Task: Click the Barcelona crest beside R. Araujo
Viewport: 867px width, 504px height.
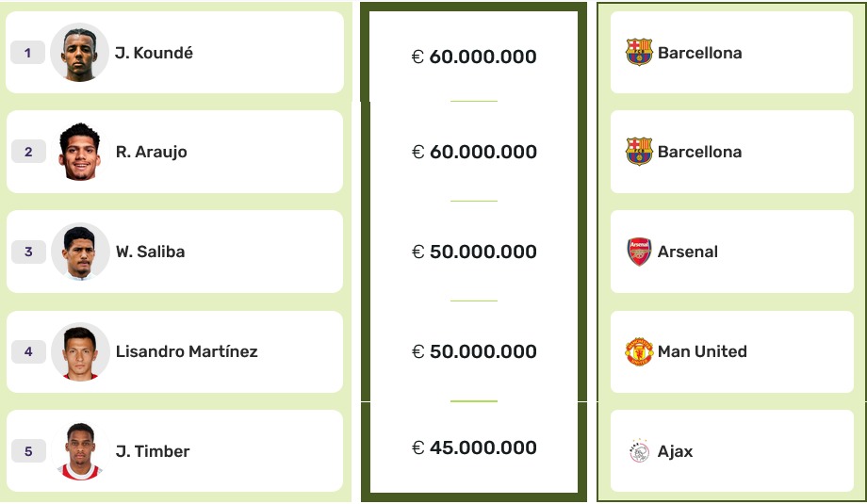Action: [639, 152]
